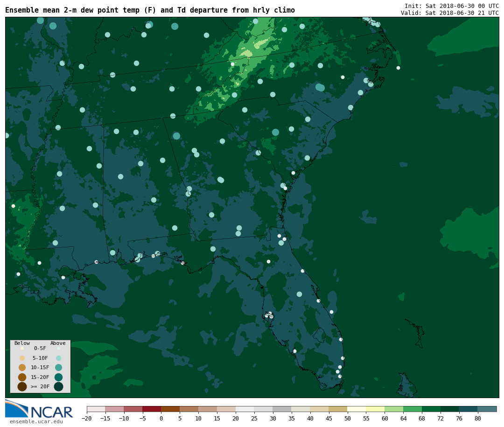The image size is (504, 427).
Task: Click the '0' colorbar tick label
Action: tap(161, 418)
